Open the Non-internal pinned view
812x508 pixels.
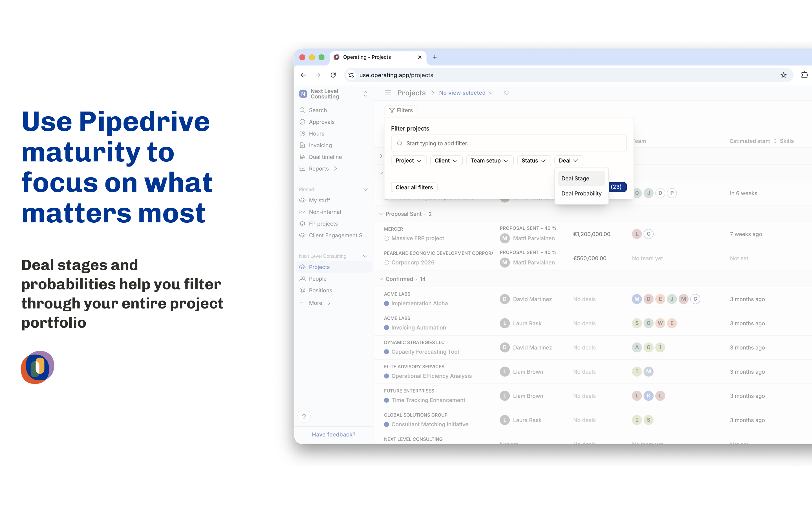pyautogui.click(x=325, y=212)
